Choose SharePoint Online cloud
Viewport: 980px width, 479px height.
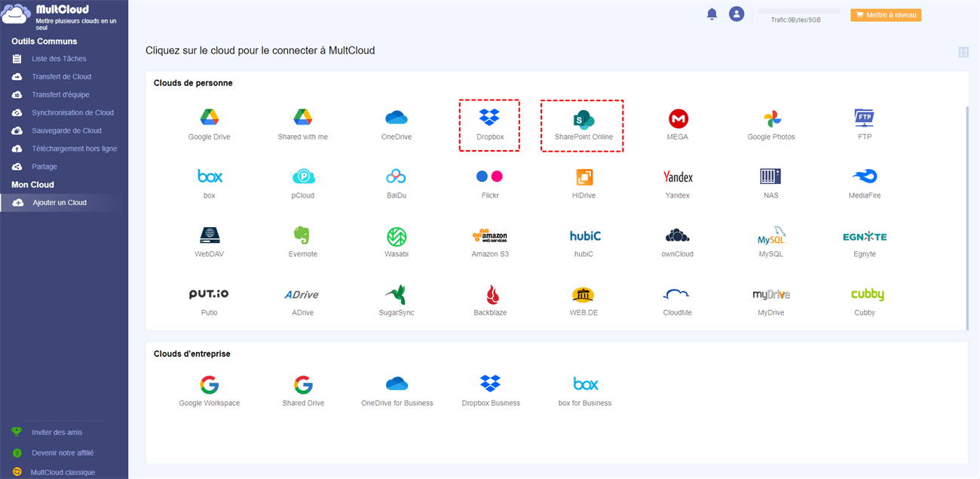pyautogui.click(x=583, y=124)
